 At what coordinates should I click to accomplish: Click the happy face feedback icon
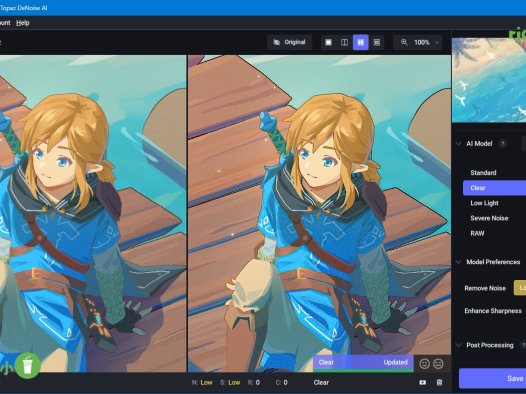tap(424, 364)
